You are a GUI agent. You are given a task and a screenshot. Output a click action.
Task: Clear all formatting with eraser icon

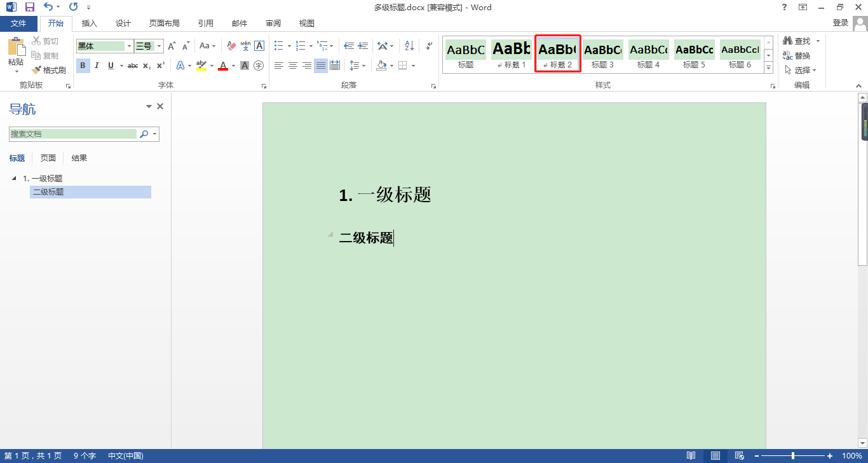(231, 46)
